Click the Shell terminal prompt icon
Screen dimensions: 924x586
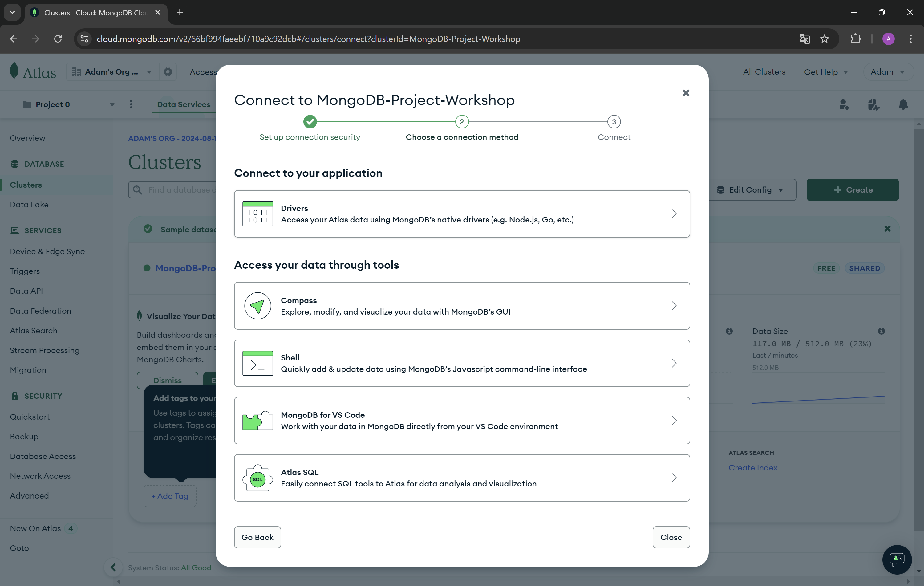pyautogui.click(x=257, y=363)
